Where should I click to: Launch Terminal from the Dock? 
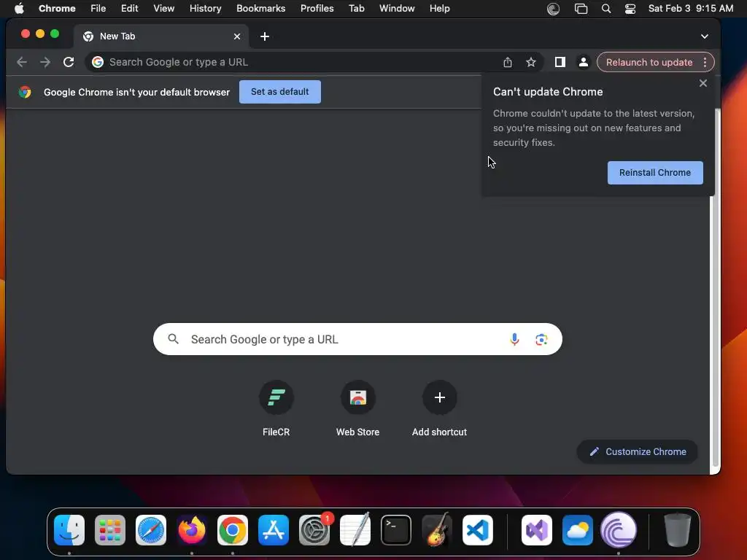396,530
